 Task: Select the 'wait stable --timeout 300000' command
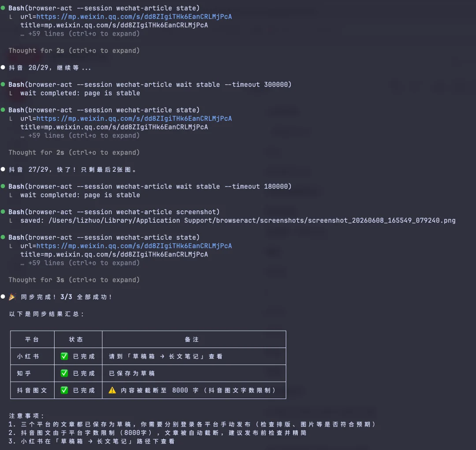tap(150, 85)
